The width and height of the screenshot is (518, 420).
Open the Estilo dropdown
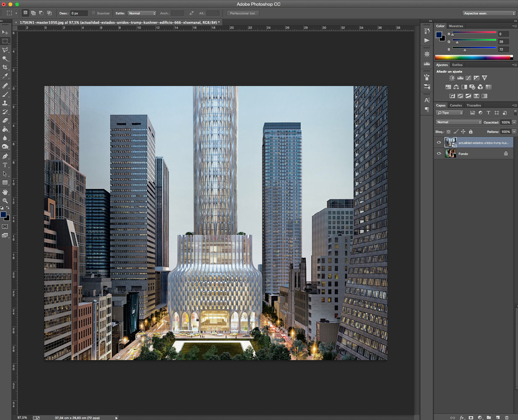(x=142, y=13)
